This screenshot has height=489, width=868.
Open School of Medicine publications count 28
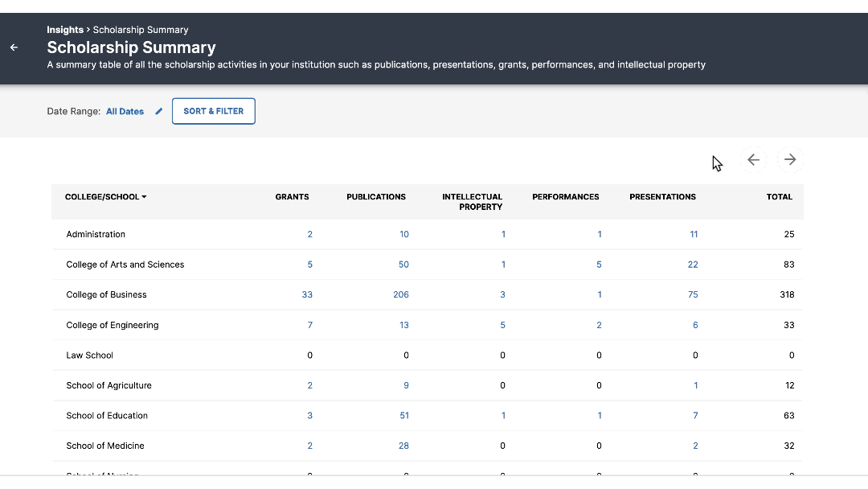point(403,446)
